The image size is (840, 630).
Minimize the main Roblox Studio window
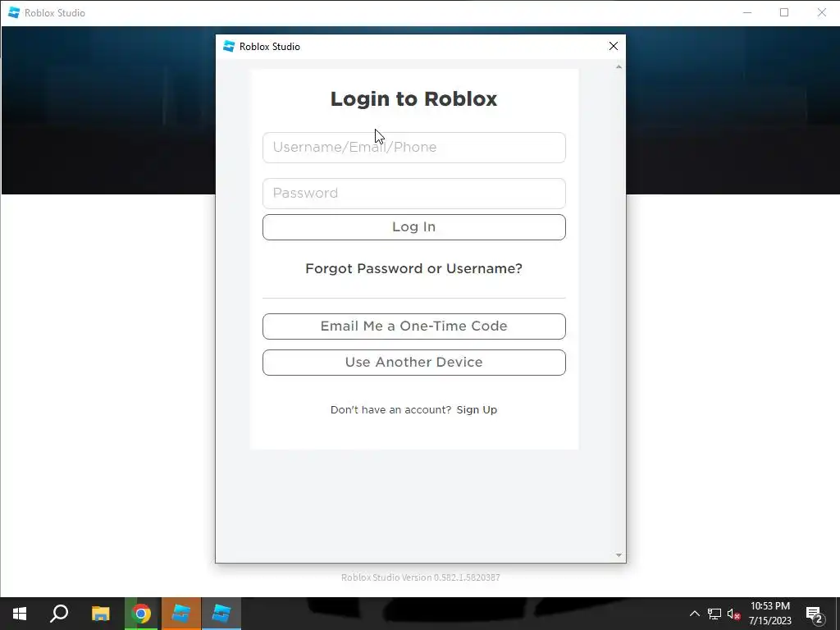tap(747, 12)
